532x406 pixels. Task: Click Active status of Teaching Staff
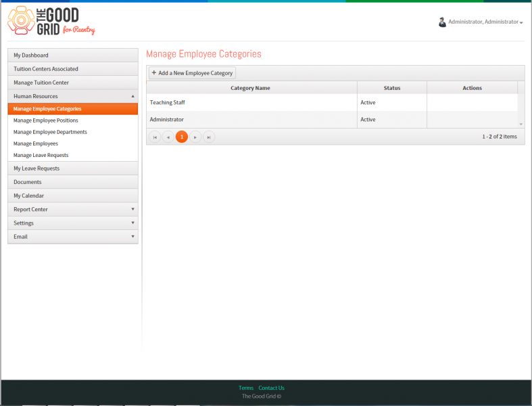[368, 102]
